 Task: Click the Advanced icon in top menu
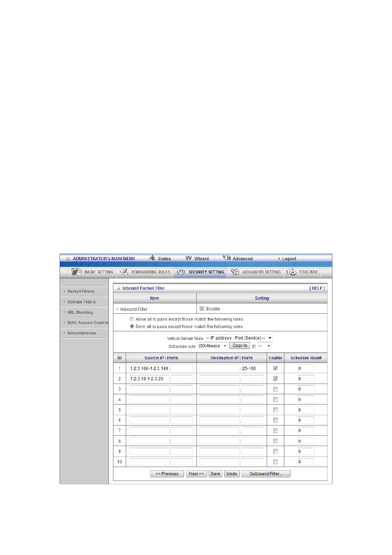click(x=227, y=258)
